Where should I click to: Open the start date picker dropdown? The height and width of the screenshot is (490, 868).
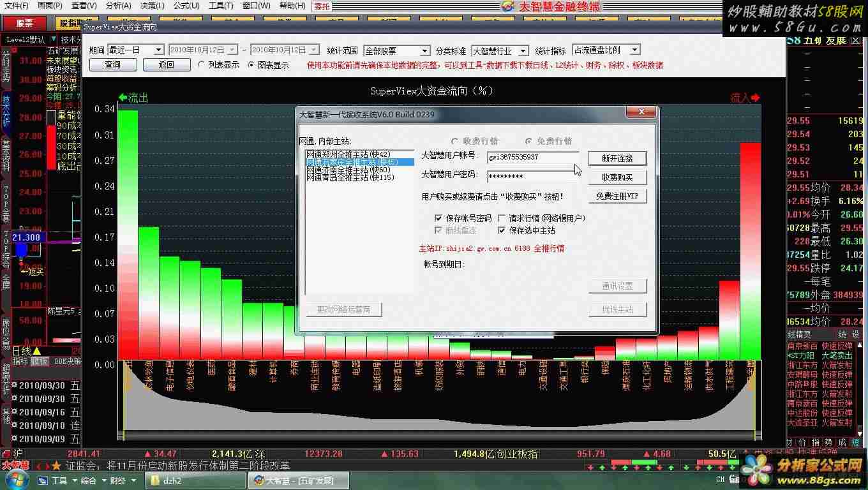232,50
